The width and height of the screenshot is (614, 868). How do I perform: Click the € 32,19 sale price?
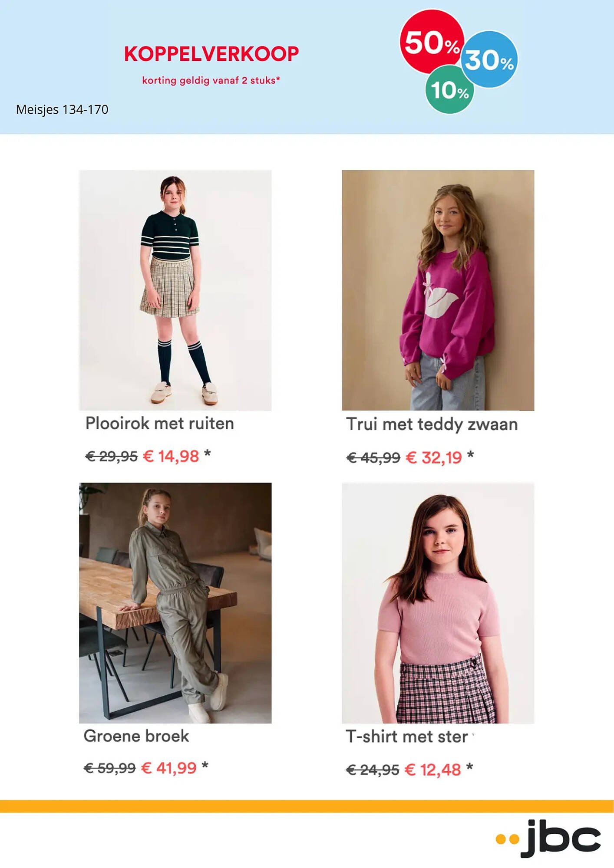(434, 458)
